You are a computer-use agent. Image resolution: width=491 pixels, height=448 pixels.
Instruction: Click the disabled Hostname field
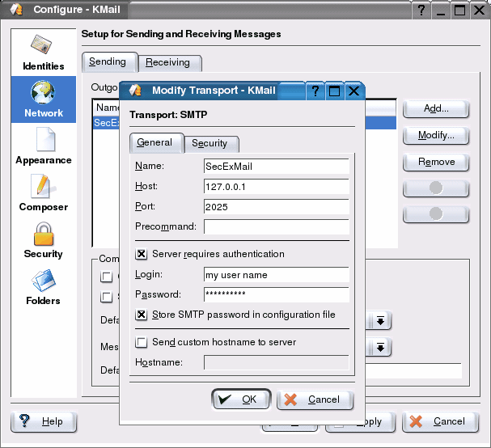[276, 362]
